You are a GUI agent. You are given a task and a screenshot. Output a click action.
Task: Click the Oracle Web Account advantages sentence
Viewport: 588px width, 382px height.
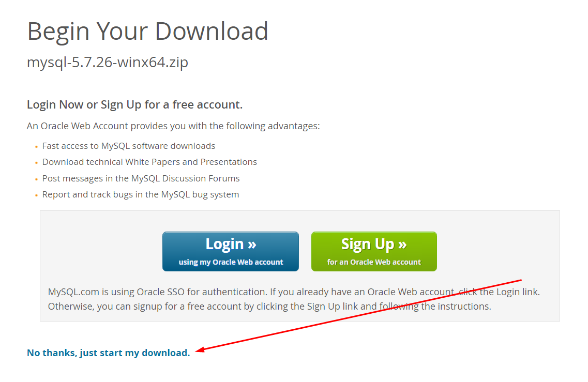tap(173, 126)
